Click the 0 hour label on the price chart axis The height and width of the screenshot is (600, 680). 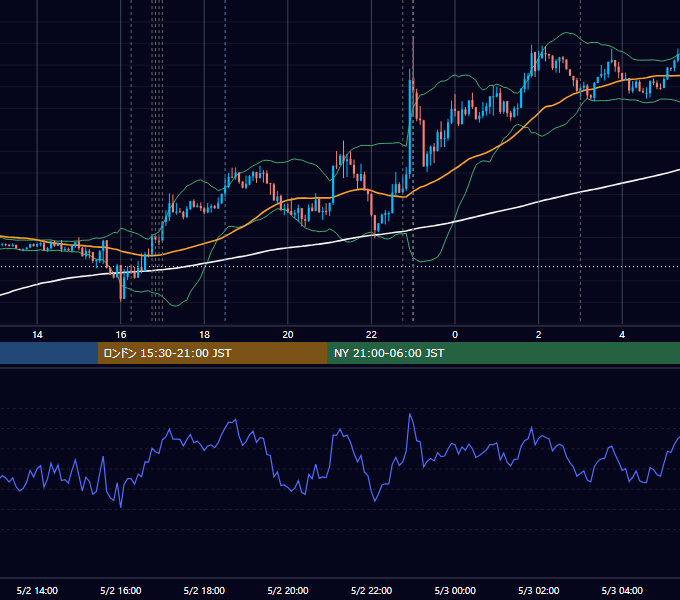coord(455,335)
